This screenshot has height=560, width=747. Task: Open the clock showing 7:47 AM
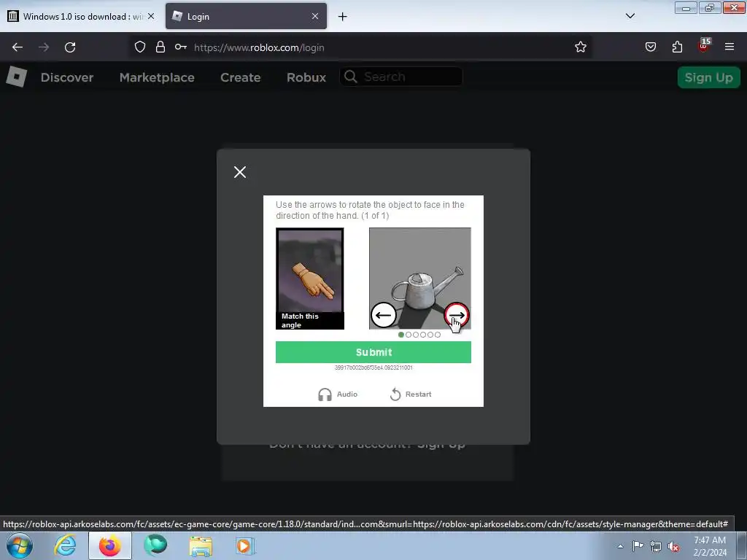pos(710,546)
